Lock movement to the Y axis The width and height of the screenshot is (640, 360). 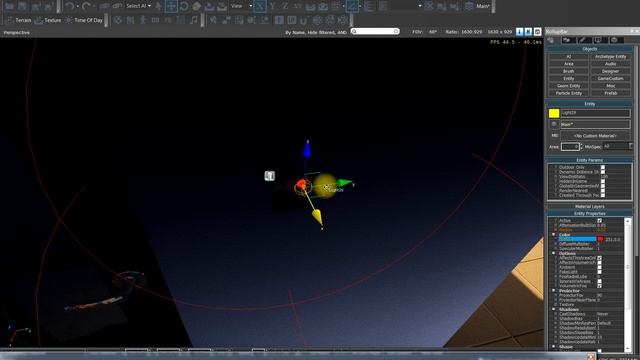272,6
